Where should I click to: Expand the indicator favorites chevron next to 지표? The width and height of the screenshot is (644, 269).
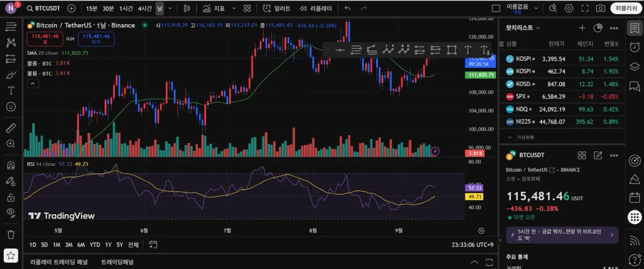coord(233,9)
